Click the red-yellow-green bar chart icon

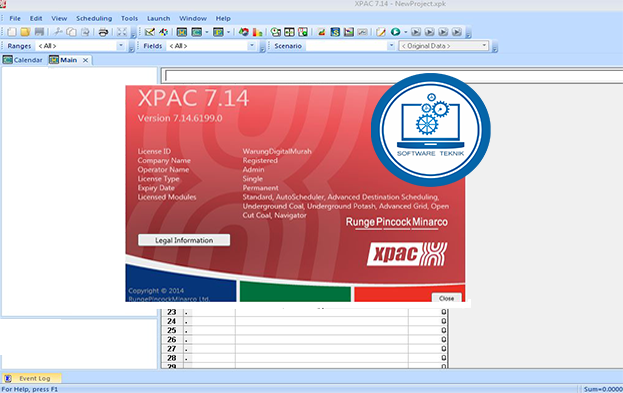pyautogui.click(x=257, y=32)
